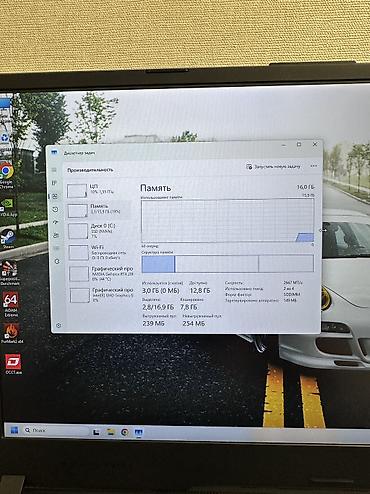The image size is (370, 494).
Task: Open Task View from the taskbar
Action: point(96,432)
